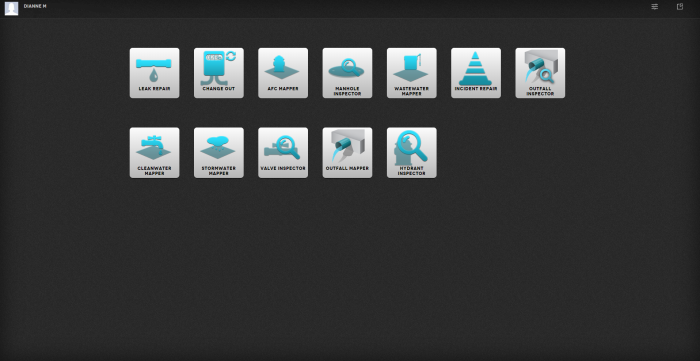This screenshot has height=361, width=700.
Task: Select the Valve Inspector app
Action: click(283, 153)
